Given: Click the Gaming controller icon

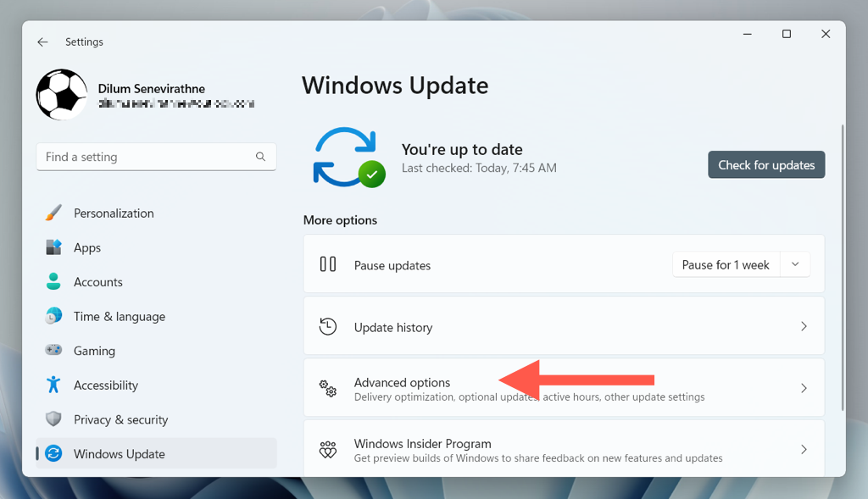Looking at the screenshot, I should tap(53, 350).
